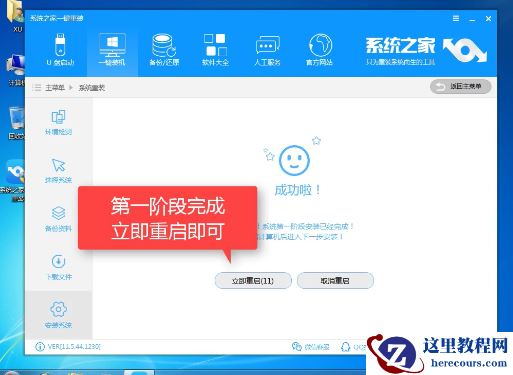Click the 成功啦！ success message

[x=297, y=190]
